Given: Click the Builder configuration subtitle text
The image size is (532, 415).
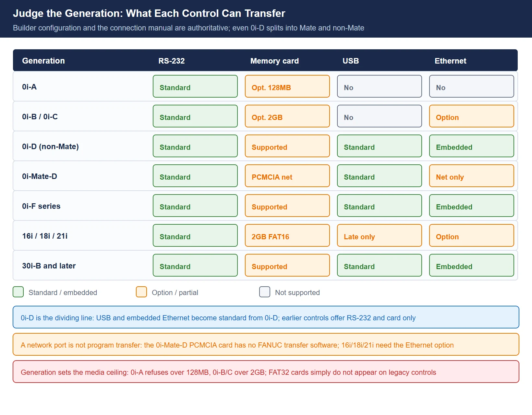Looking at the screenshot, I should (x=188, y=28).
